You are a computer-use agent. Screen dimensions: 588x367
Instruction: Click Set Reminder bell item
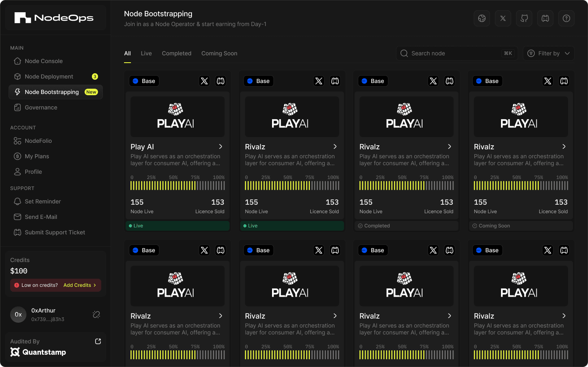[56, 201]
